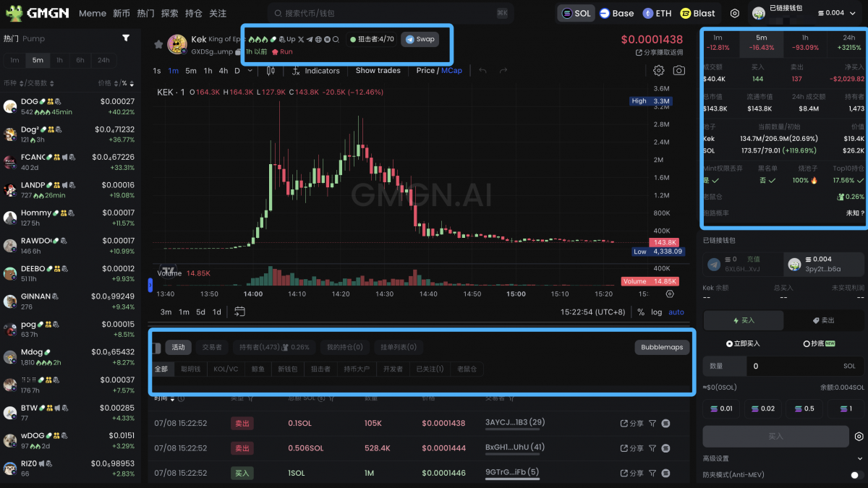Click the search magnifier icon beside Kek's links

click(336, 39)
